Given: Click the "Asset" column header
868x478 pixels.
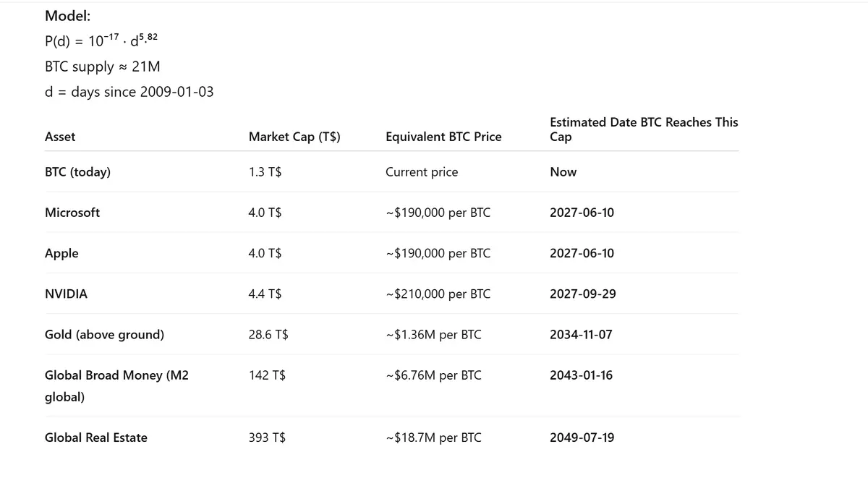Looking at the screenshot, I should (60, 137).
